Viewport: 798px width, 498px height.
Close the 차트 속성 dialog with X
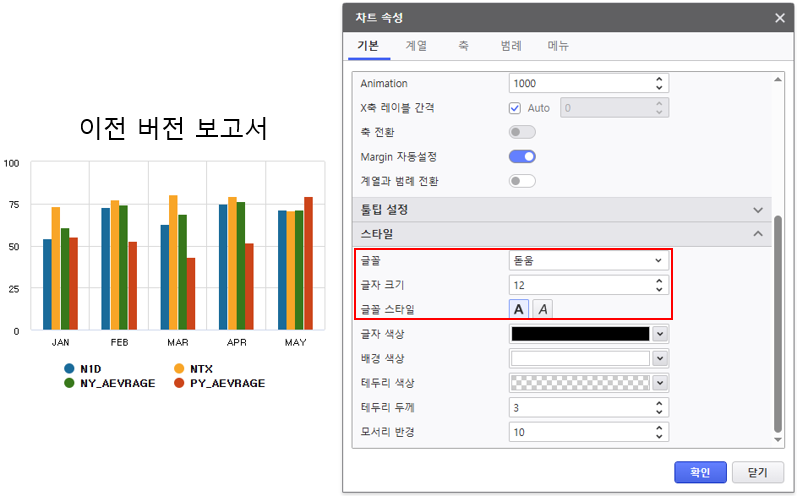pyautogui.click(x=779, y=18)
